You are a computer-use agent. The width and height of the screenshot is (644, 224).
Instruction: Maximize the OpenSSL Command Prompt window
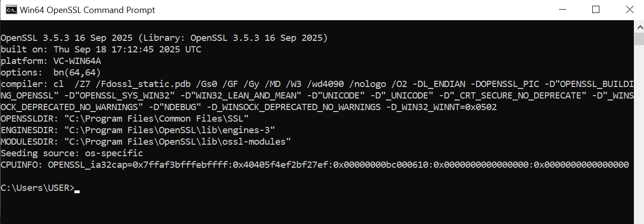pyautogui.click(x=596, y=10)
